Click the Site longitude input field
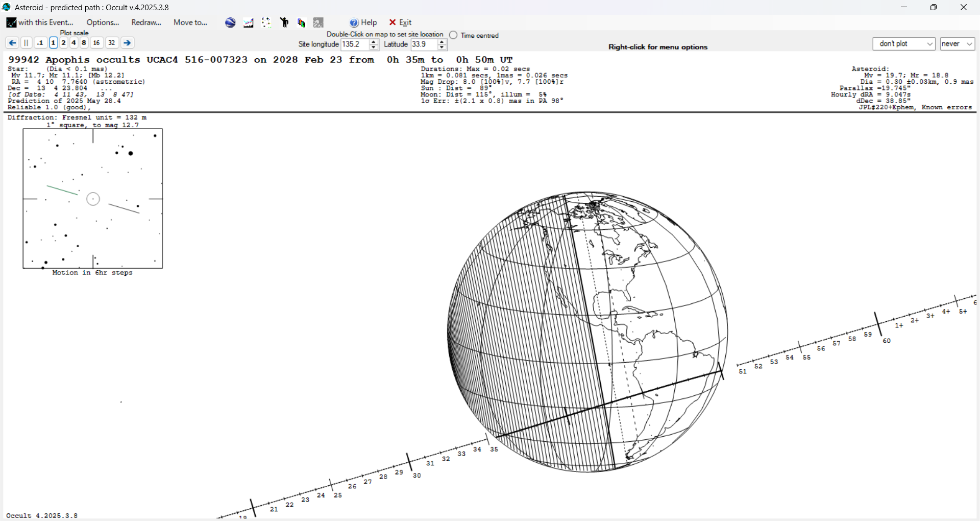This screenshot has width=980, height=521. coord(355,44)
